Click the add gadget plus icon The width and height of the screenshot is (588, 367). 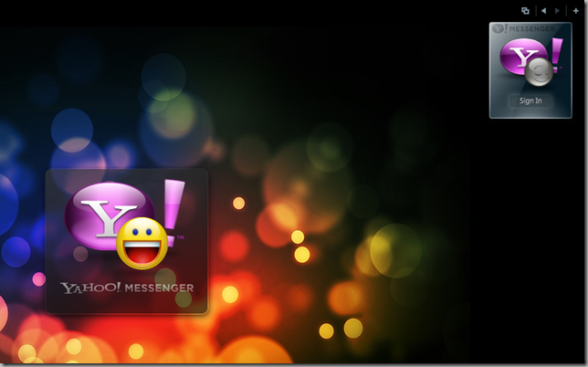point(575,11)
